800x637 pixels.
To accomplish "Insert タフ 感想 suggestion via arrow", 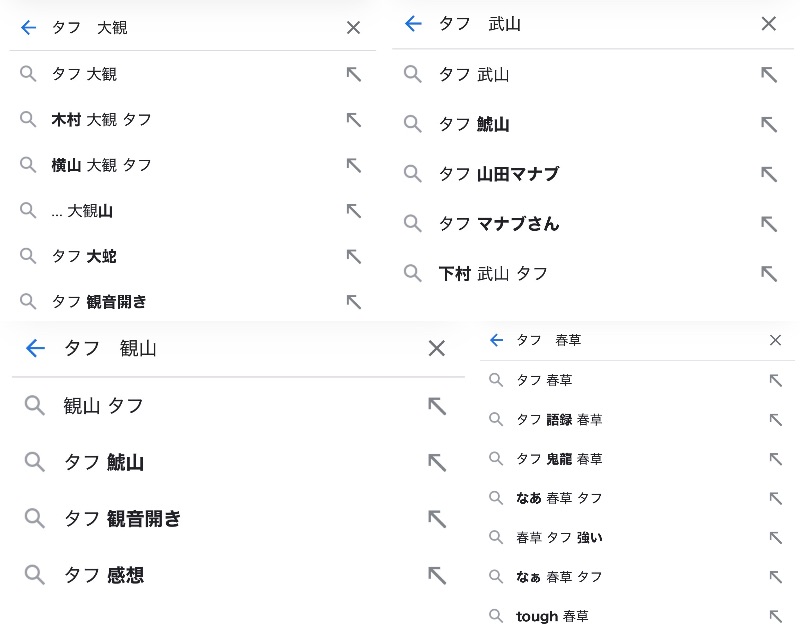I will point(436,575).
